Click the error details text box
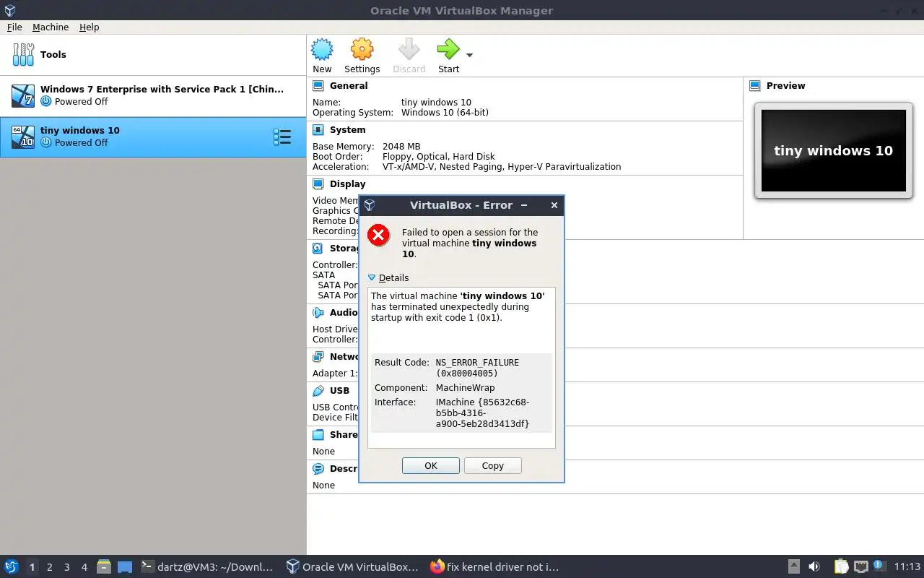This screenshot has height=578, width=924. (x=461, y=367)
